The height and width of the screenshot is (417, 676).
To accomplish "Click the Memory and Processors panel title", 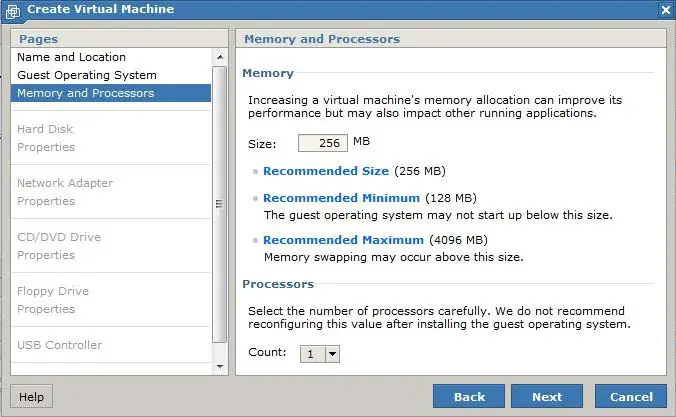I will pos(322,39).
